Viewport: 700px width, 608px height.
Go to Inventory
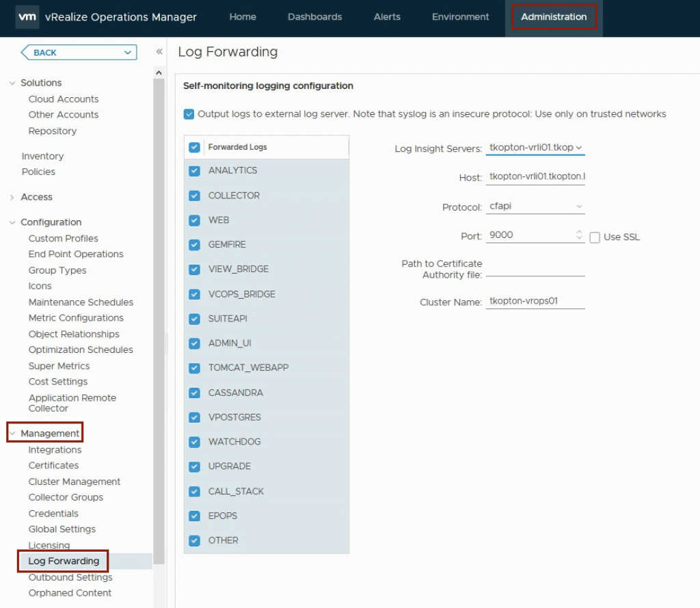[42, 156]
